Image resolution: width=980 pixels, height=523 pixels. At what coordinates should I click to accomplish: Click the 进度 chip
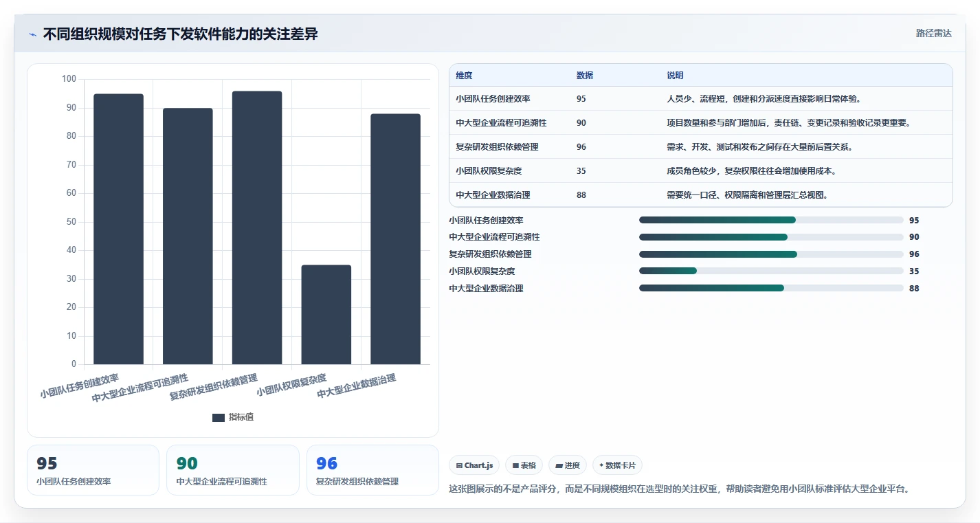(568, 465)
